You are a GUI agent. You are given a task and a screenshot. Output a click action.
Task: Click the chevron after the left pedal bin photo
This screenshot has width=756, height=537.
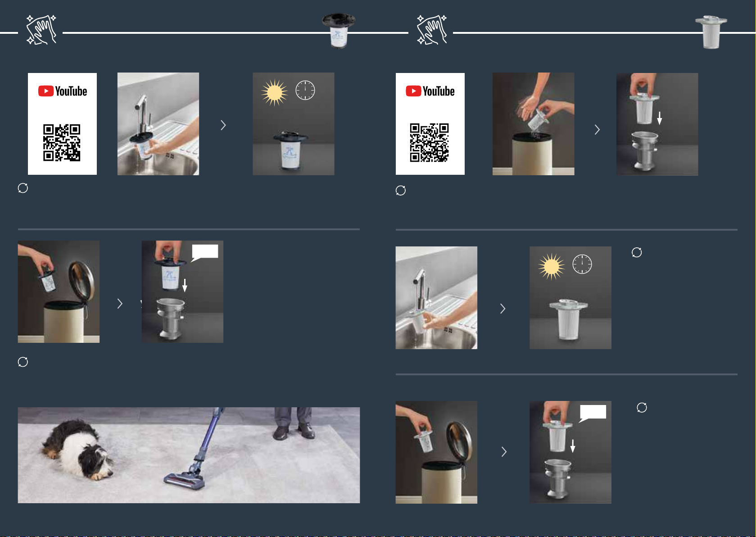[120, 304]
